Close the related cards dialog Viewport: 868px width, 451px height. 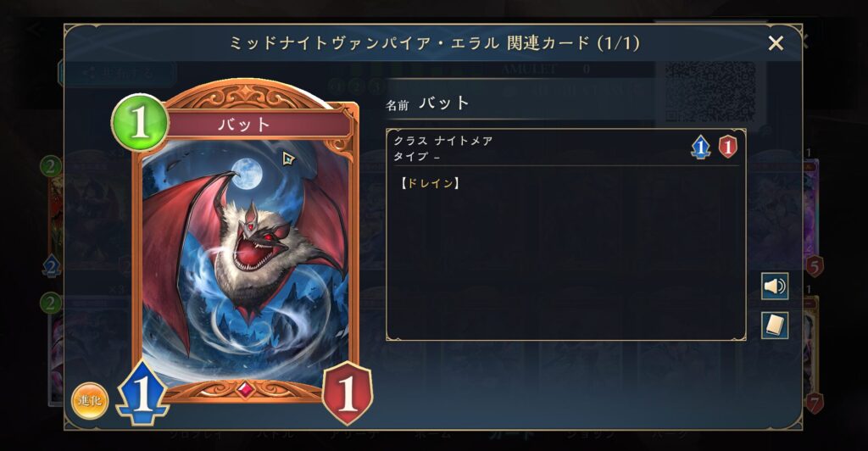[x=776, y=43]
